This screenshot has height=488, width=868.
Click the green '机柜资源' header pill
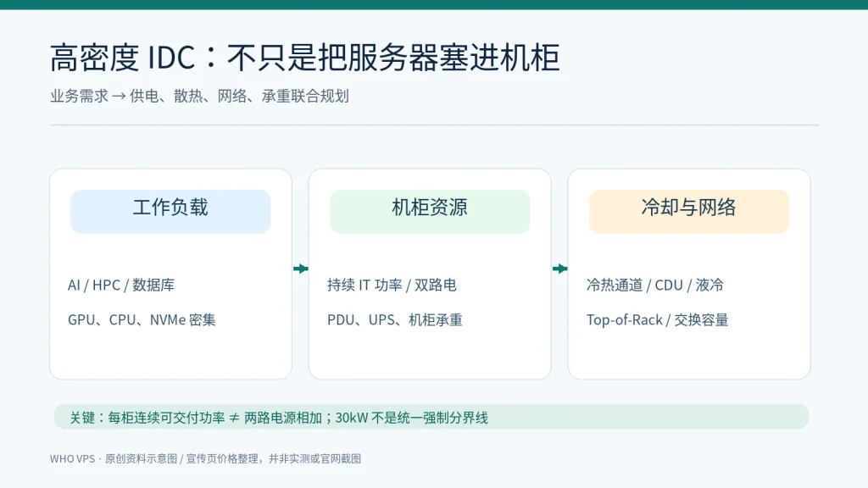(x=430, y=211)
